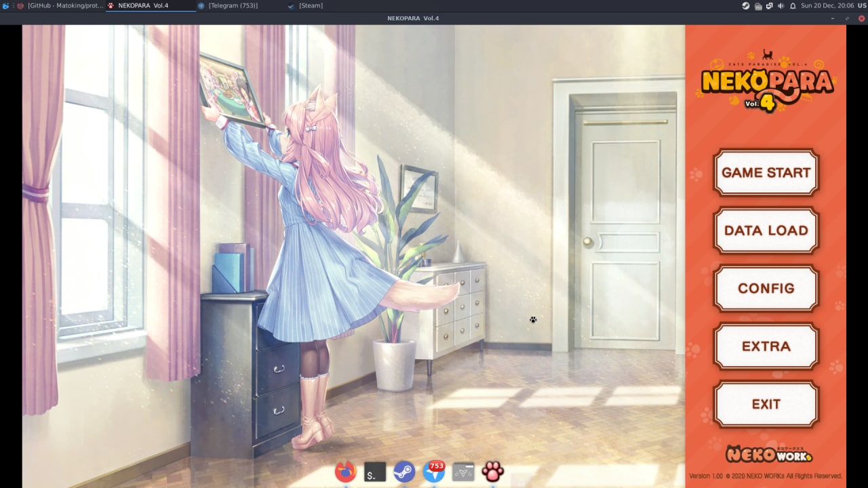Click the briefcase tray icon
This screenshot has width=868, height=488.
[758, 5]
